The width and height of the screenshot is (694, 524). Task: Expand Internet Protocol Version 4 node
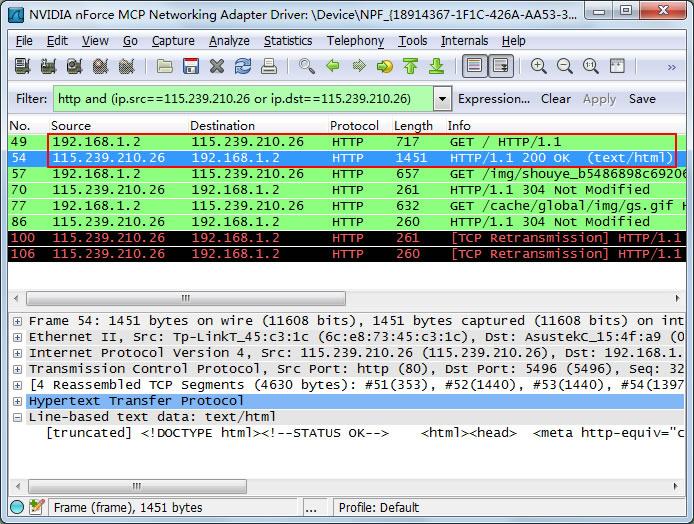[x=17, y=353]
